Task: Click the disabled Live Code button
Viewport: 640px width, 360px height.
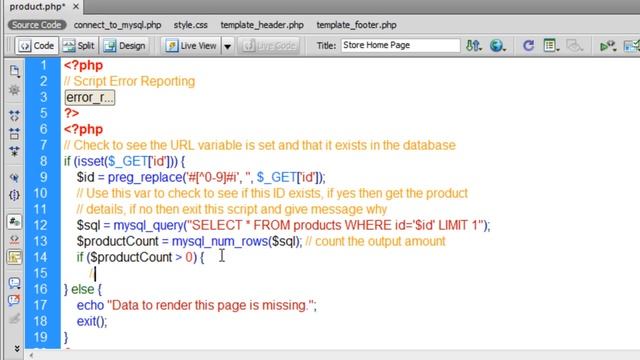Action: point(269,46)
